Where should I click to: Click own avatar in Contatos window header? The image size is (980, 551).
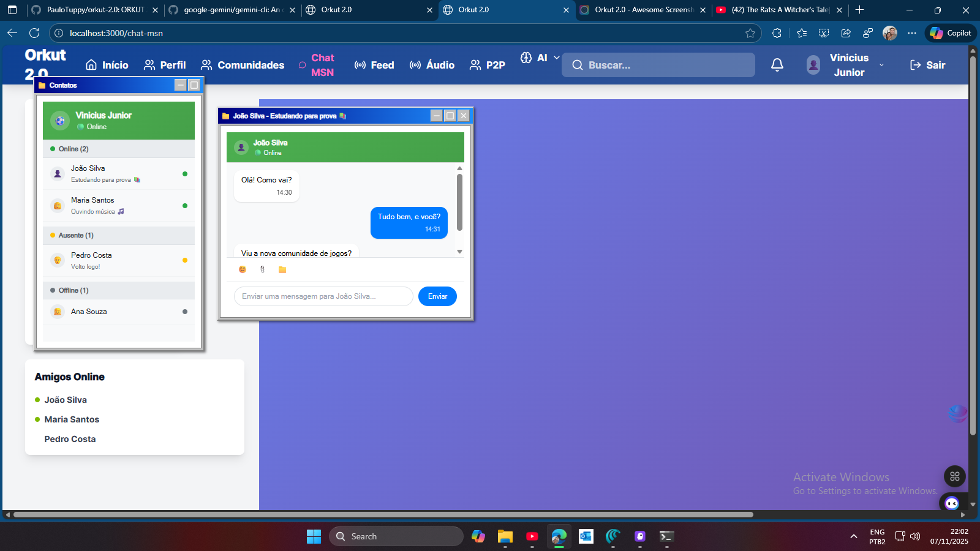click(60, 121)
